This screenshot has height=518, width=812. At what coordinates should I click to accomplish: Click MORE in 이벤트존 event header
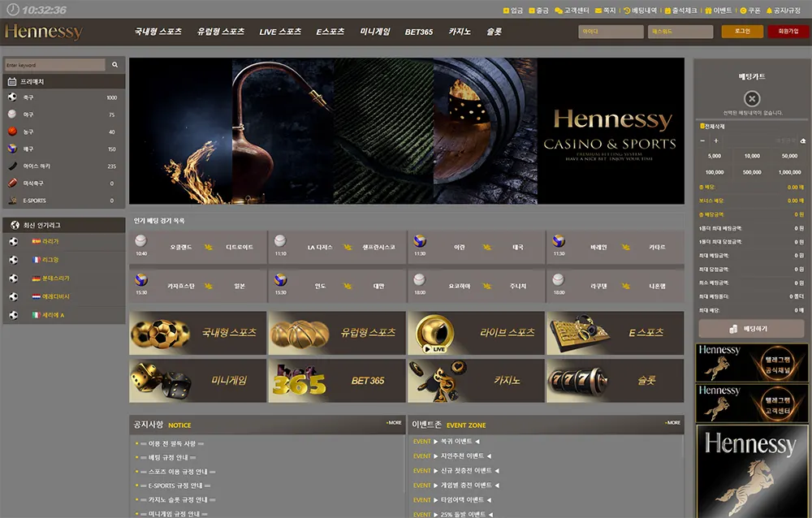672,423
